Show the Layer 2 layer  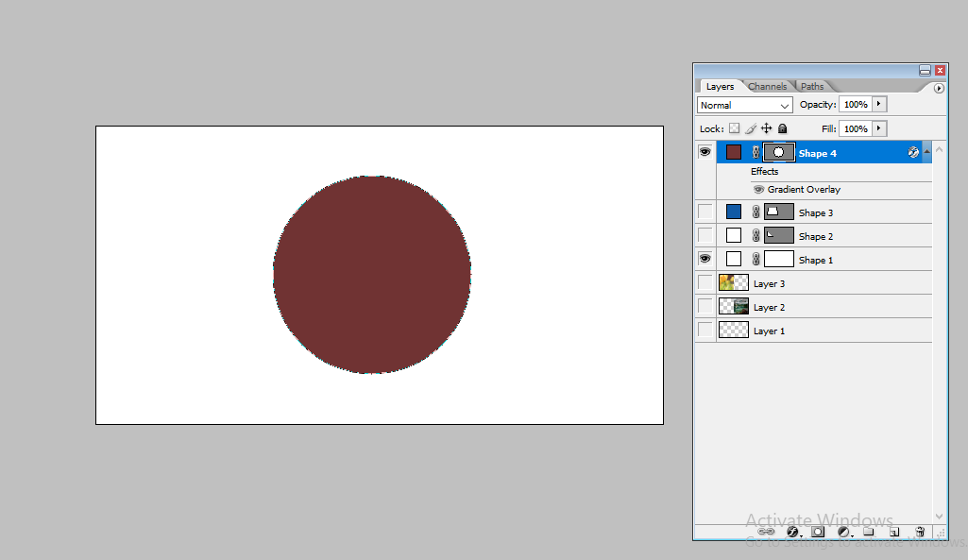click(x=705, y=306)
